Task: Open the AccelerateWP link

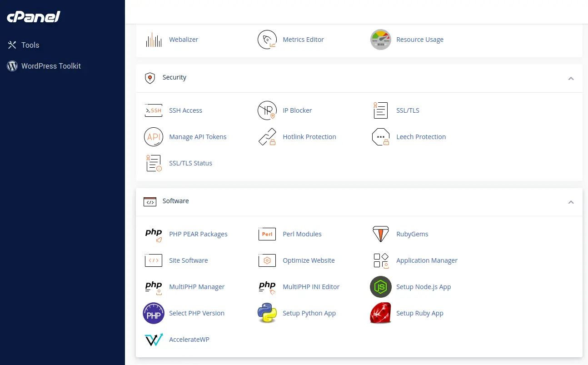Action: 189,340
